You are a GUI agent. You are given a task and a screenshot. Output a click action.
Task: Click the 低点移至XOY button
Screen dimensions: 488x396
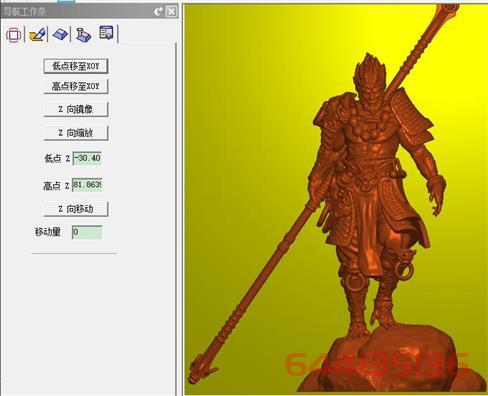(76, 66)
